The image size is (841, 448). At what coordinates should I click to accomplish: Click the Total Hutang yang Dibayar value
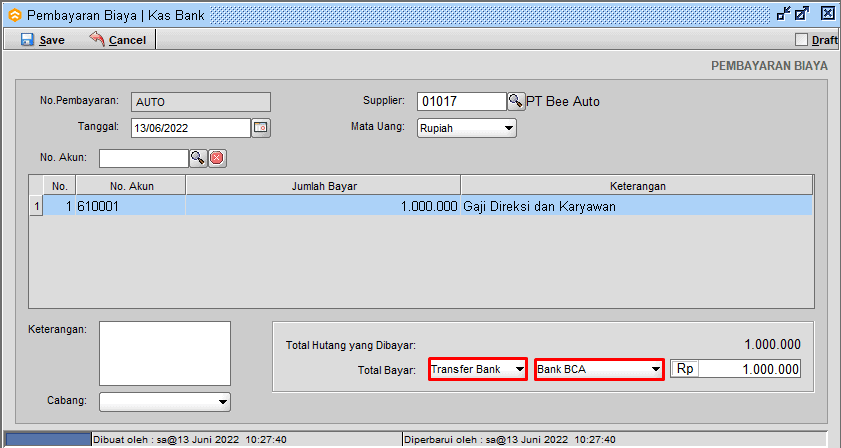772,344
